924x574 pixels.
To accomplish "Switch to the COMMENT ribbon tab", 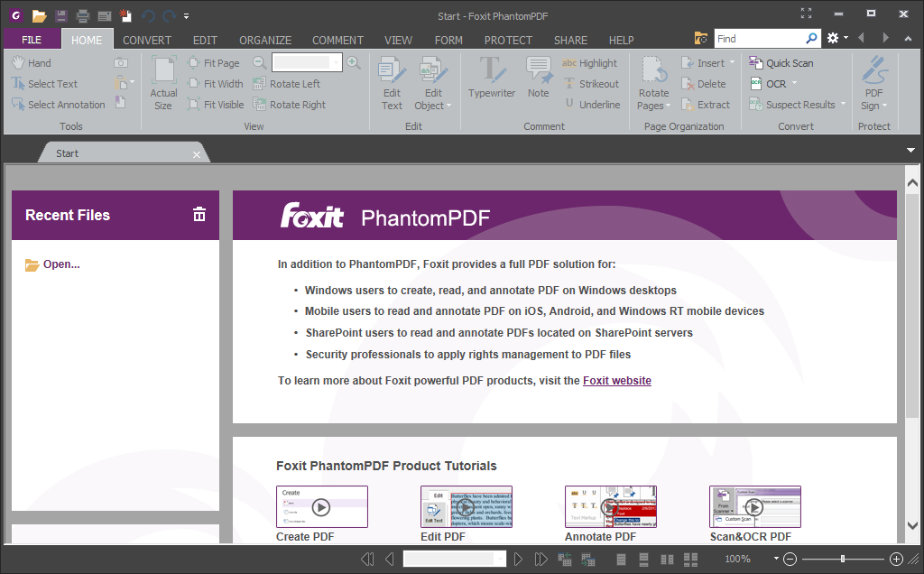I will click(x=337, y=40).
